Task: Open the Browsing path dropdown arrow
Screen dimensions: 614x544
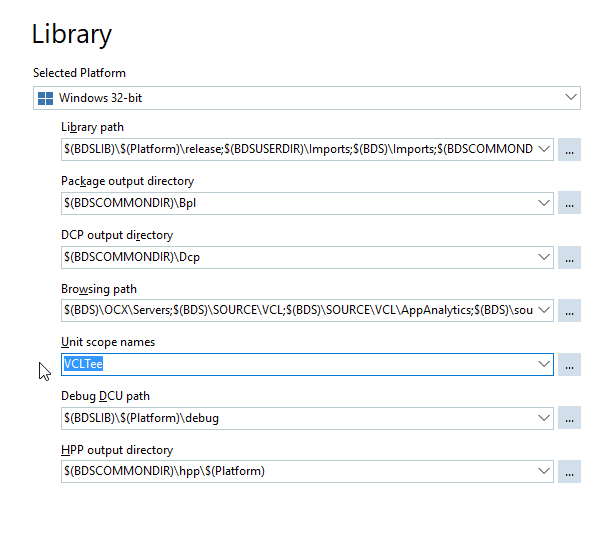Action: coord(544,310)
